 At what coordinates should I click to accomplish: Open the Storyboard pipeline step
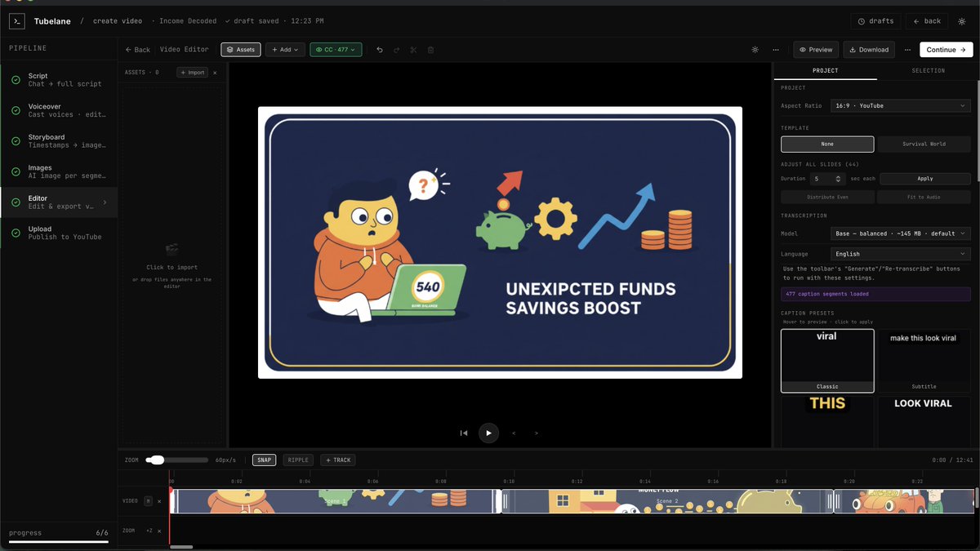[x=59, y=141]
